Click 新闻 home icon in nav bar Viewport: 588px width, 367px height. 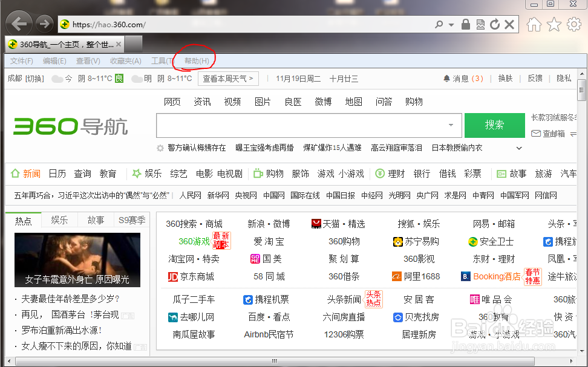click(x=15, y=174)
